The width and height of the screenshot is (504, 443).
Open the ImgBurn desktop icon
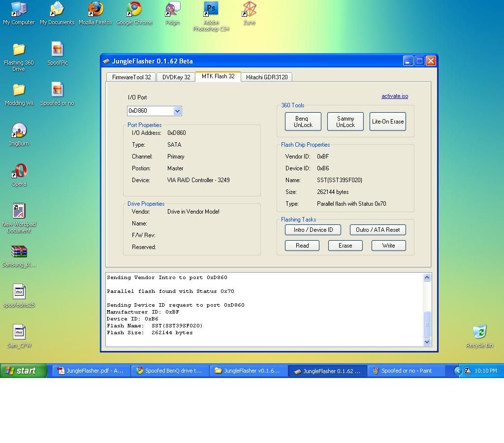point(19,131)
